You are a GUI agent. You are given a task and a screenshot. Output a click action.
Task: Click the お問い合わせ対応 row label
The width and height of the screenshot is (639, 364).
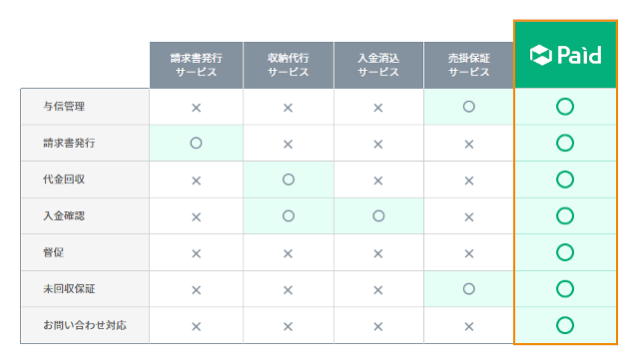point(85,325)
